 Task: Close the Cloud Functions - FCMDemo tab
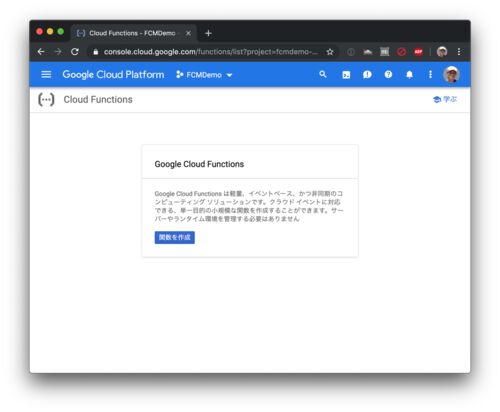188,33
